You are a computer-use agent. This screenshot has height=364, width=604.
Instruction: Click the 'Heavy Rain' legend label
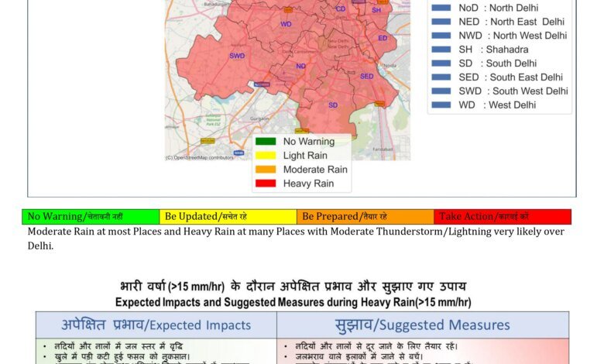pyautogui.click(x=308, y=184)
